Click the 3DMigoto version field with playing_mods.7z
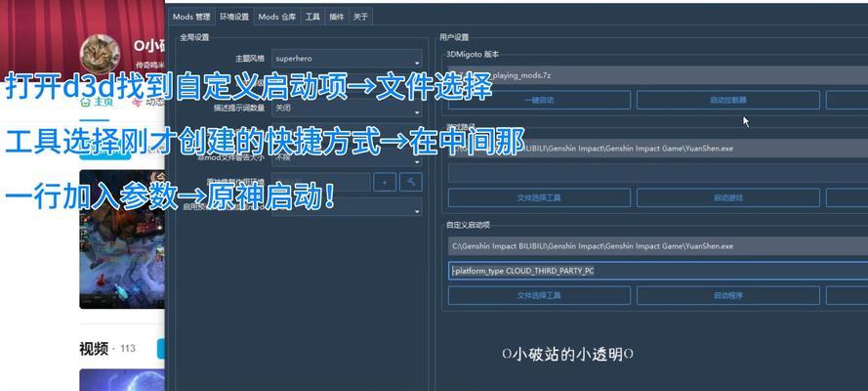This screenshot has height=391, width=868. tap(658, 75)
